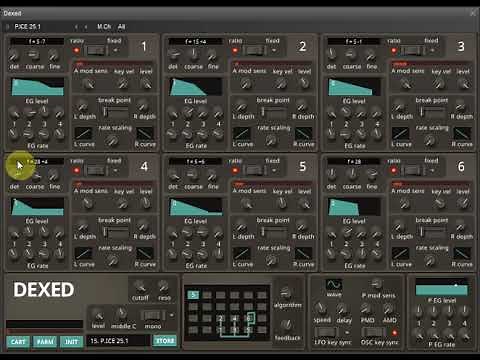The height and width of the screenshot is (360, 480).
Task: Click operator 6 L depth knob
Action: click(x=398, y=228)
